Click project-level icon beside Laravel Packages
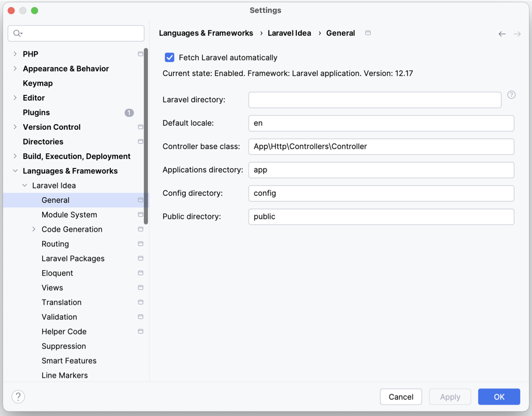The width and height of the screenshot is (532, 416). (140, 259)
